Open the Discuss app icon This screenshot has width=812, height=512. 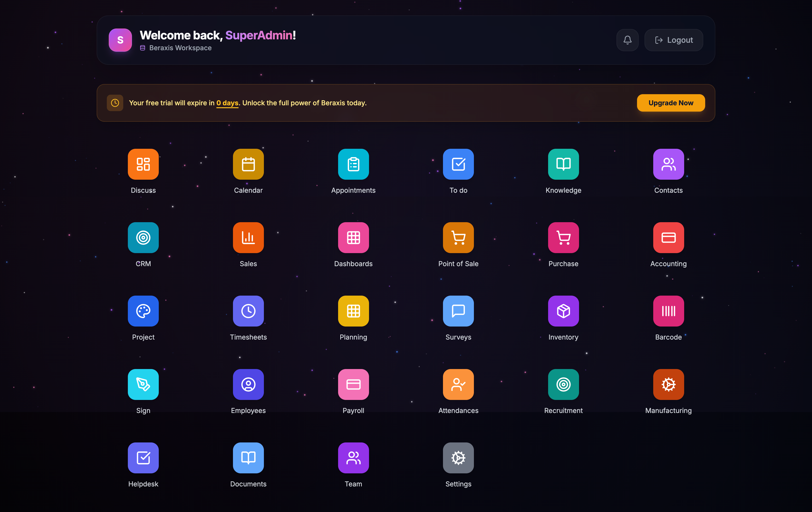(143, 164)
